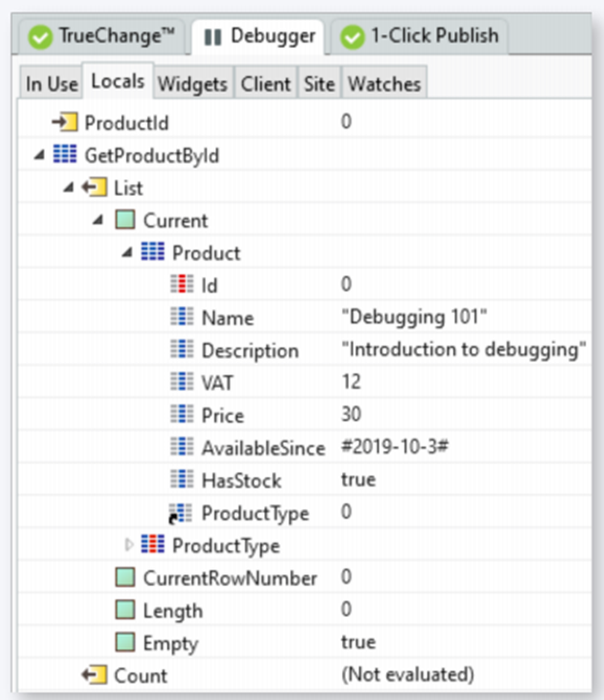Click the GetProductById aggregate icon
604x700 pixels.
64,156
